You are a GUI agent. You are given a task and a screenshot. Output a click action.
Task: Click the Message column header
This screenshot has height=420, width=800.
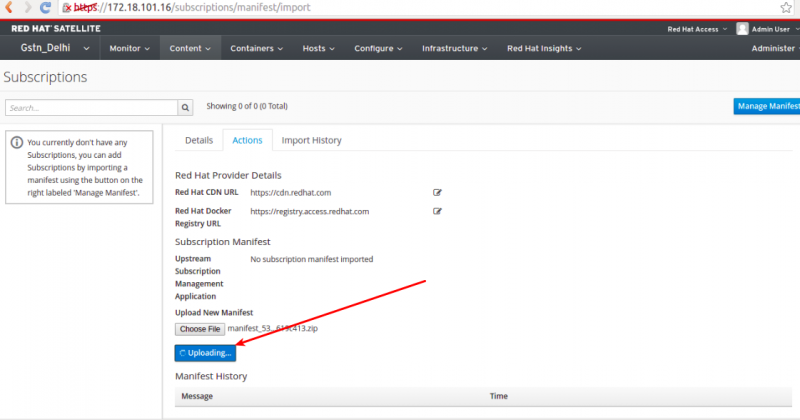[x=197, y=396]
